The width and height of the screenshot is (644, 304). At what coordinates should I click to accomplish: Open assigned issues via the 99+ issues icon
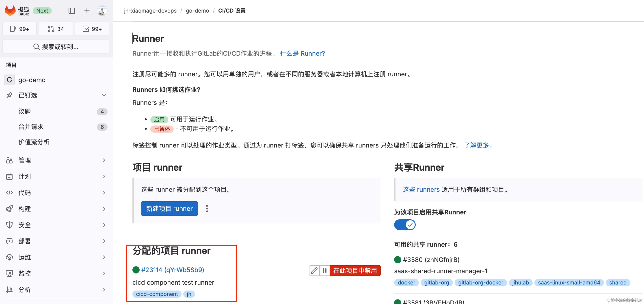point(19,29)
